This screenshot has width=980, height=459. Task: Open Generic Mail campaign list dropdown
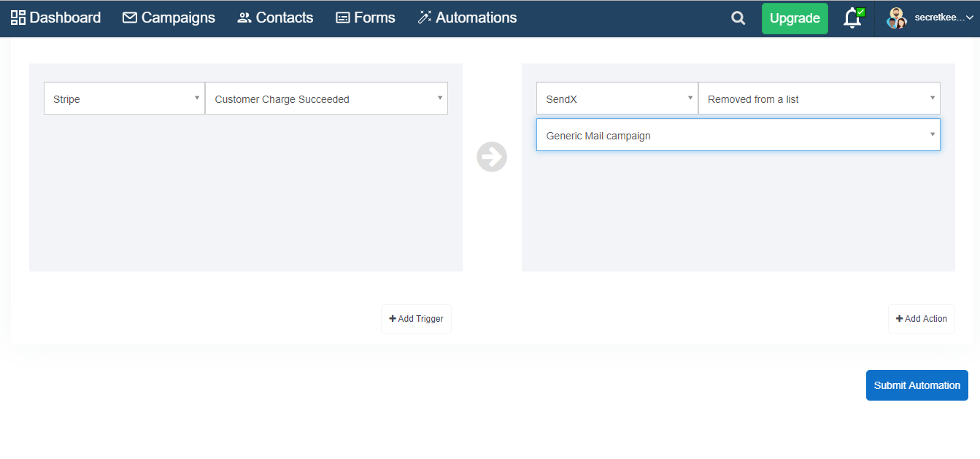[738, 135]
